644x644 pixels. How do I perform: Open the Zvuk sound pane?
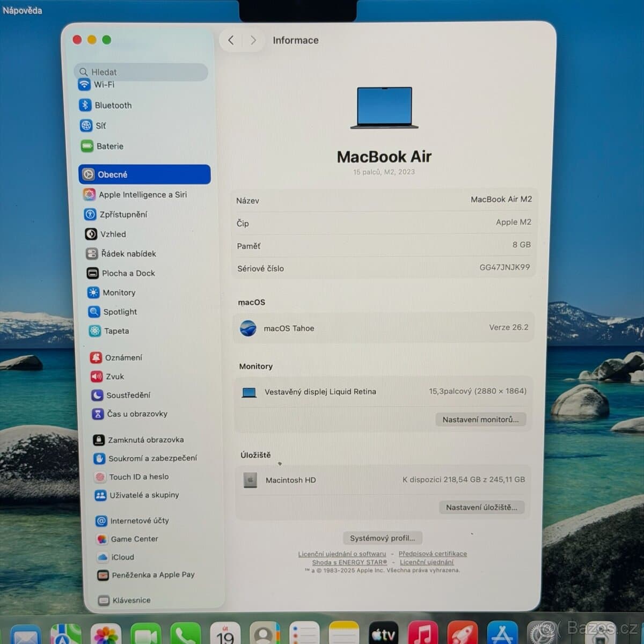107,377
